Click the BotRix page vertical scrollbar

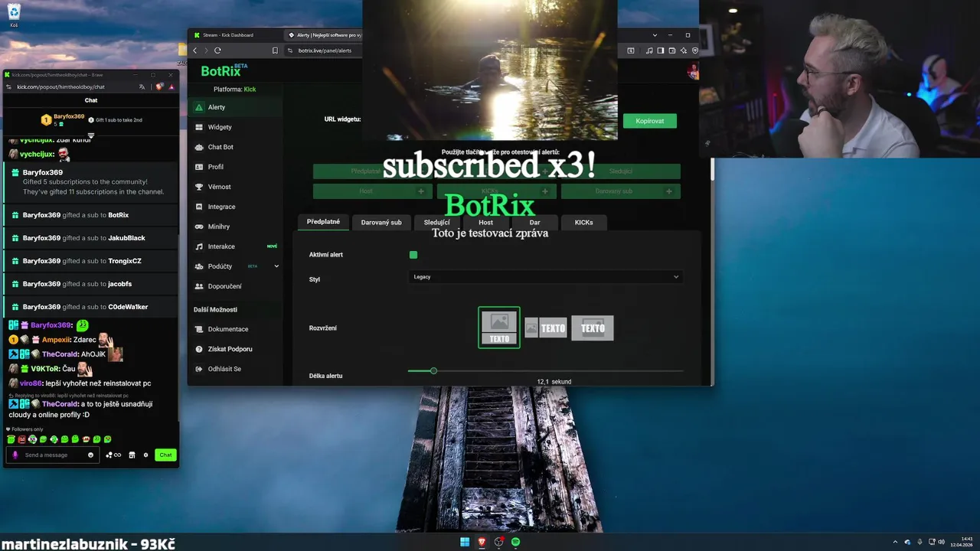click(x=713, y=170)
